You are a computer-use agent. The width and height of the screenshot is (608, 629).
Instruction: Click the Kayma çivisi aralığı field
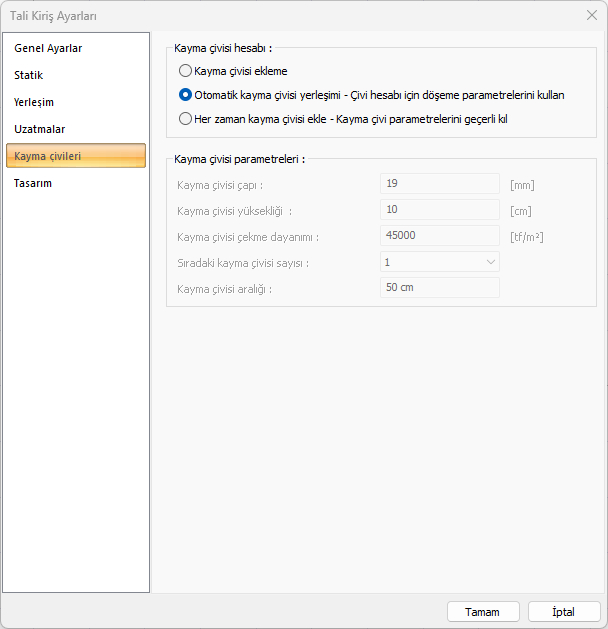[x=439, y=288]
